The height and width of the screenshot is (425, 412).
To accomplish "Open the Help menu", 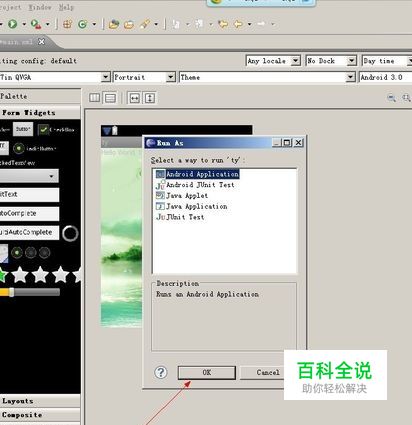I will coord(66,7).
